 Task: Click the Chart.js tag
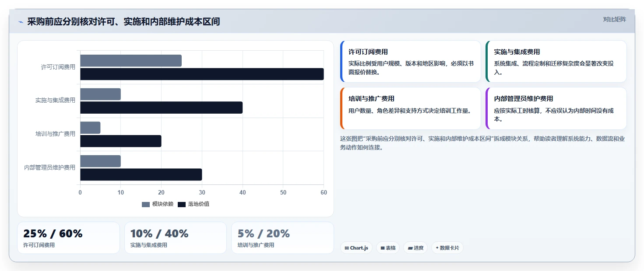(356, 248)
